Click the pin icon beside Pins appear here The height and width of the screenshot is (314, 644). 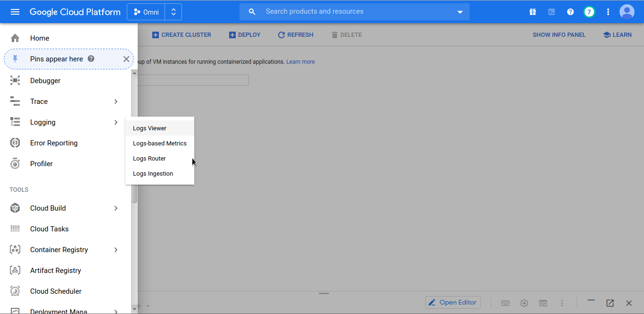click(x=15, y=59)
